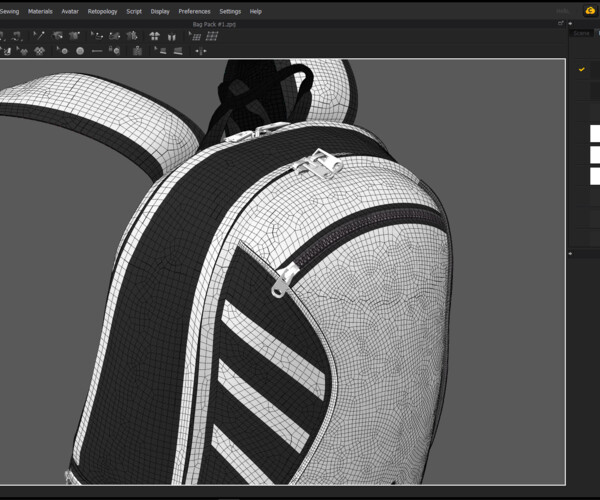The width and height of the screenshot is (600, 500).
Task: Click the orange cloud account icon
Action: point(590,11)
